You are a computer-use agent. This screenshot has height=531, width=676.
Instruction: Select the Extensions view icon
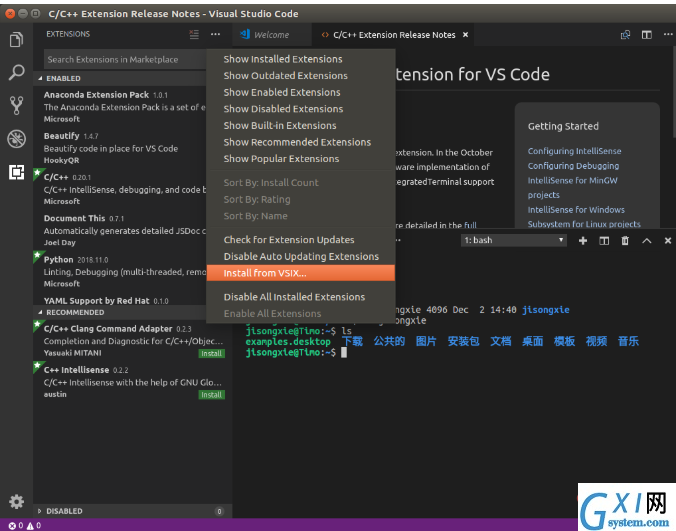(x=16, y=172)
